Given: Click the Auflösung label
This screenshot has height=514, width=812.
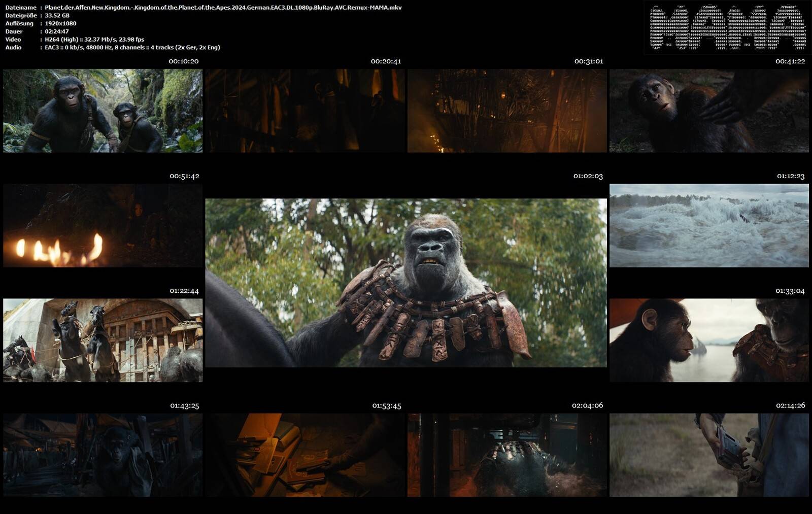Looking at the screenshot, I should click(x=19, y=23).
